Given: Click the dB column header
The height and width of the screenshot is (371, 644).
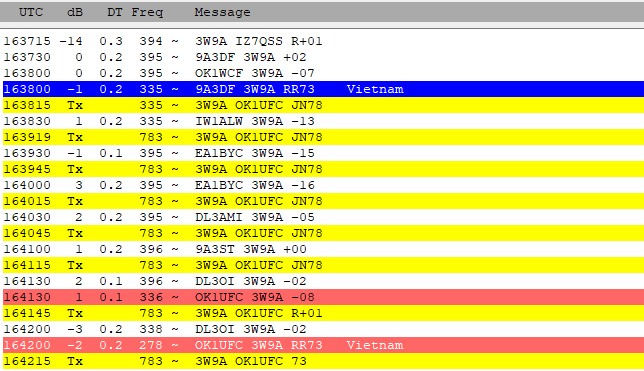Looking at the screenshot, I should [75, 12].
